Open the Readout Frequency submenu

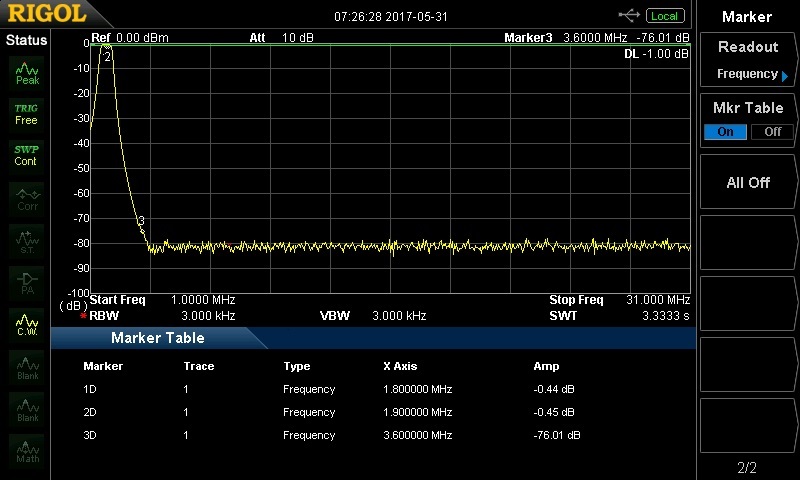[747, 60]
